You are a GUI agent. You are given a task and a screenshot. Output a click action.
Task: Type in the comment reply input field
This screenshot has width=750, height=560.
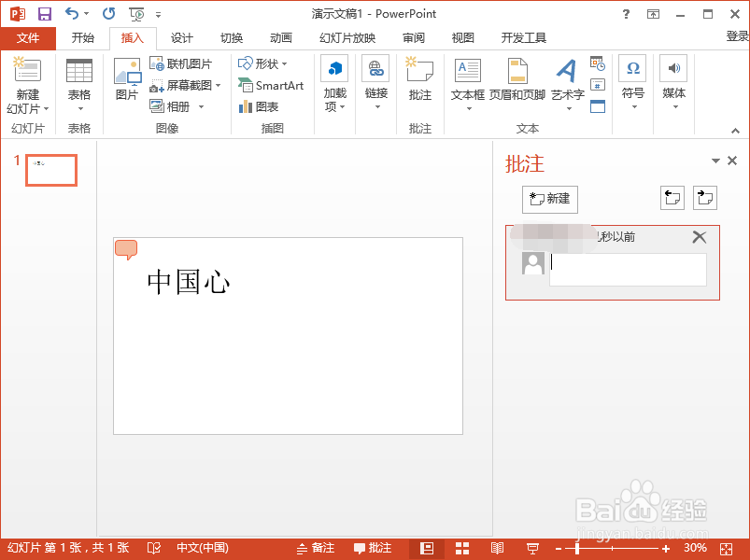[x=627, y=269]
